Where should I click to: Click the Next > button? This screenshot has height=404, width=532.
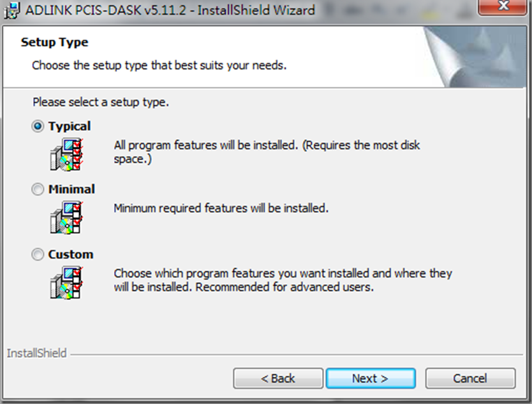click(371, 378)
